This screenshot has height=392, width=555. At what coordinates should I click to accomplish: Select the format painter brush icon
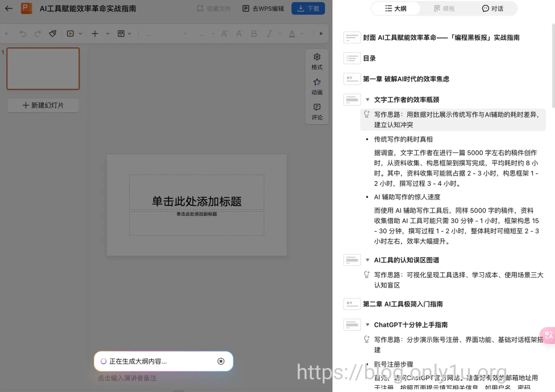click(x=52, y=34)
